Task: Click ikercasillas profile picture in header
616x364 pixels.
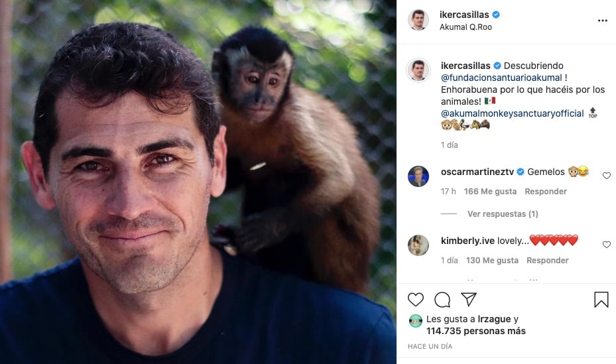Action: point(418,21)
